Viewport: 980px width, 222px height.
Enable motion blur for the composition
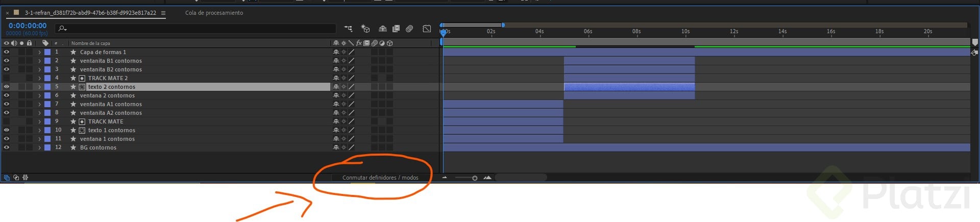409,29
